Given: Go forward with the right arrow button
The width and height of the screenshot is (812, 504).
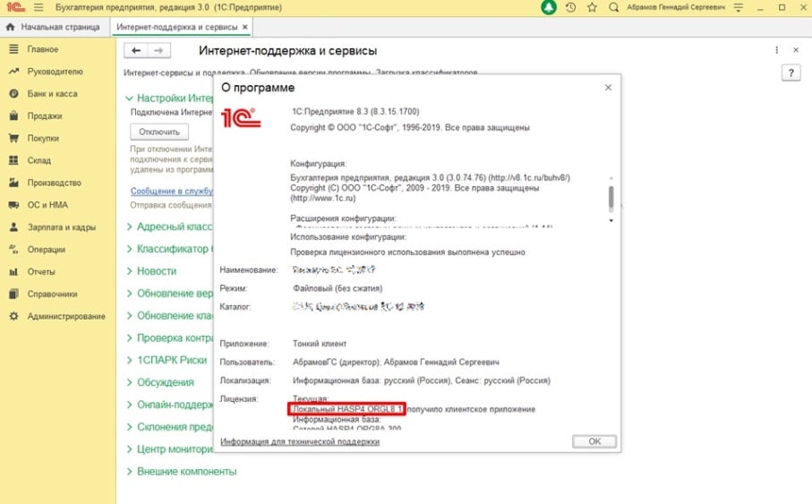Looking at the screenshot, I should pyautogui.click(x=159, y=50).
